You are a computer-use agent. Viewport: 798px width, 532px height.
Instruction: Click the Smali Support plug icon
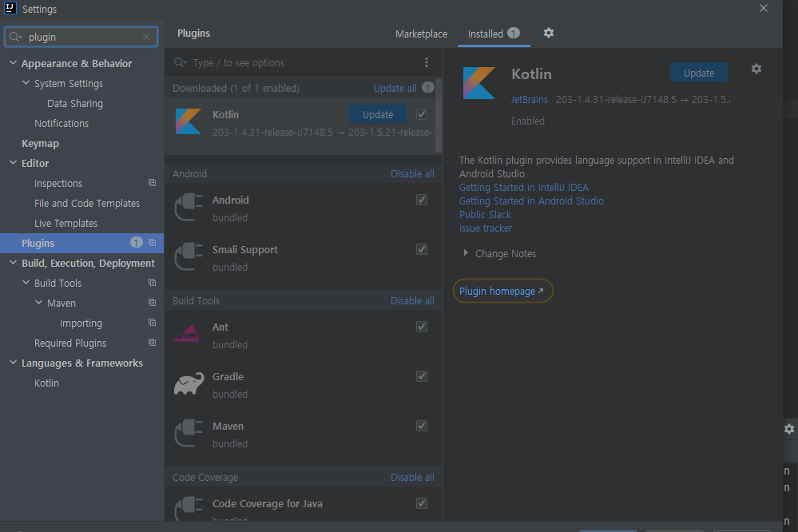189,256
